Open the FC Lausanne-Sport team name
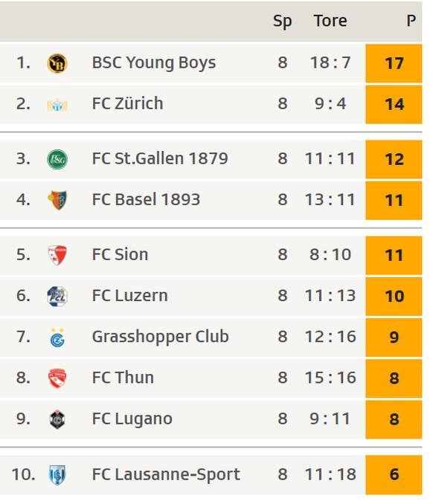This screenshot has width=433, height=504. pos(166,474)
